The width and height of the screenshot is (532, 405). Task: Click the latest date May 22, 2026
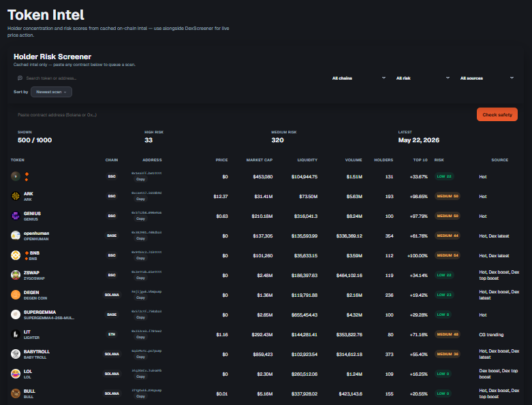419,140
